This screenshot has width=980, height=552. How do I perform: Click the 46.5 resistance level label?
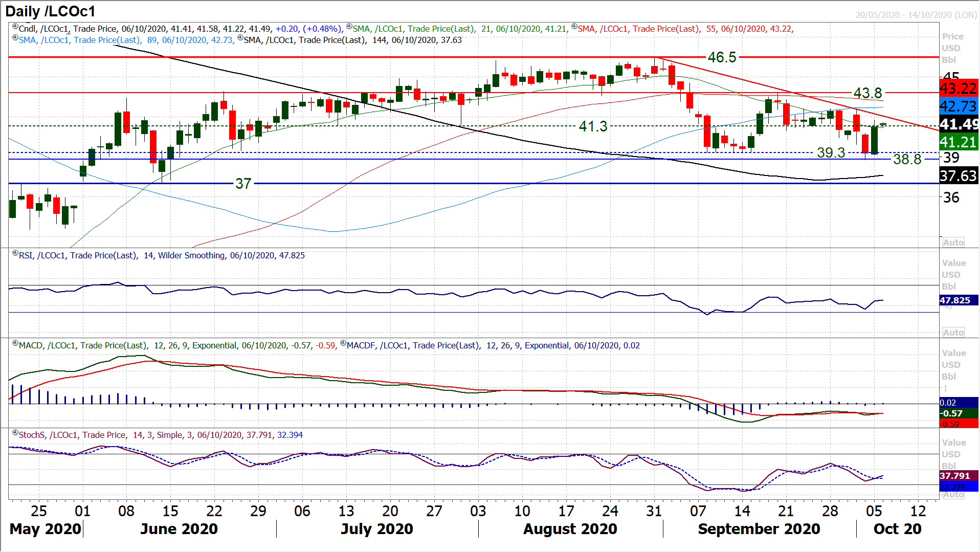[x=722, y=57]
